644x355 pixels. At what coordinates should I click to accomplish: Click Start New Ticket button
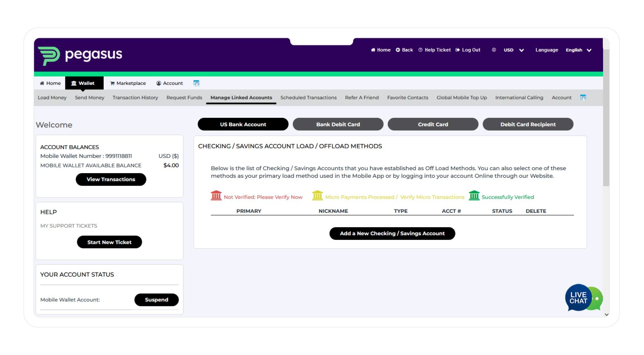pyautogui.click(x=109, y=242)
